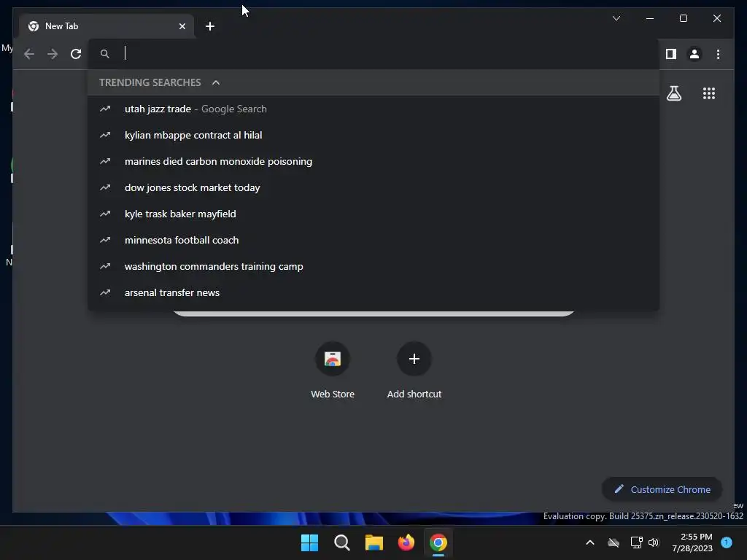This screenshot has height=560, width=747.
Task: Reload the page with the refresh icon
Action: [76, 54]
